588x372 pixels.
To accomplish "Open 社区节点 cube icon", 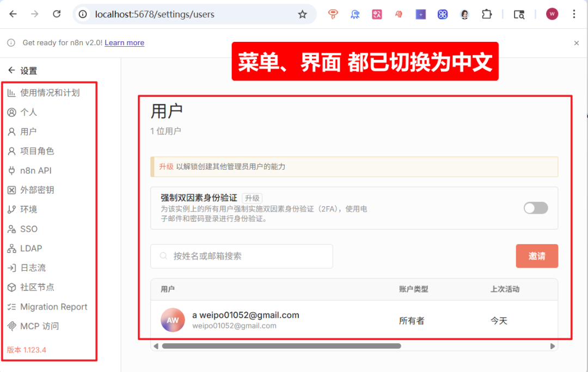I will pyautogui.click(x=11, y=287).
